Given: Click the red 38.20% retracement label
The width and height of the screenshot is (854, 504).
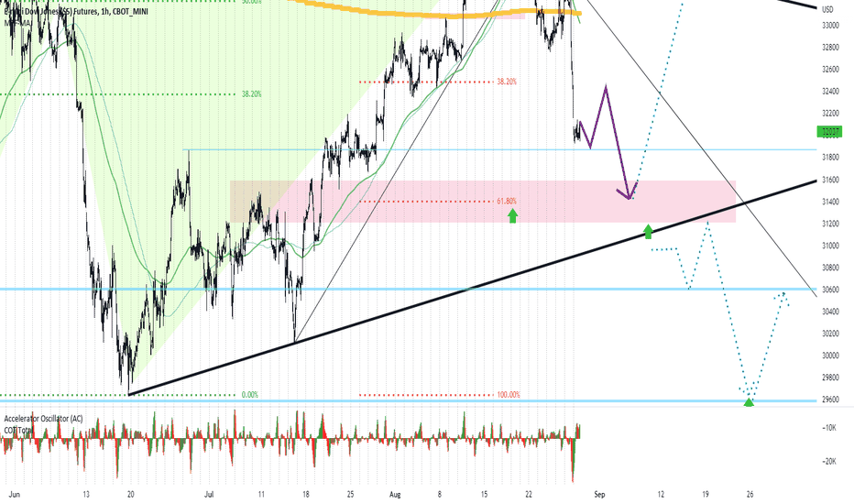Looking at the screenshot, I should [x=507, y=82].
